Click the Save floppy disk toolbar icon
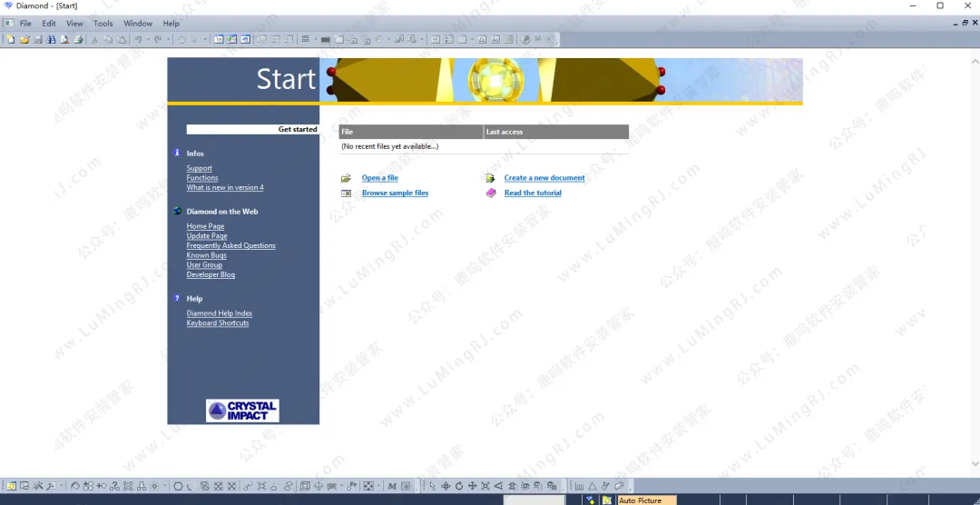Viewport: 980px width, 505px height. [38, 39]
